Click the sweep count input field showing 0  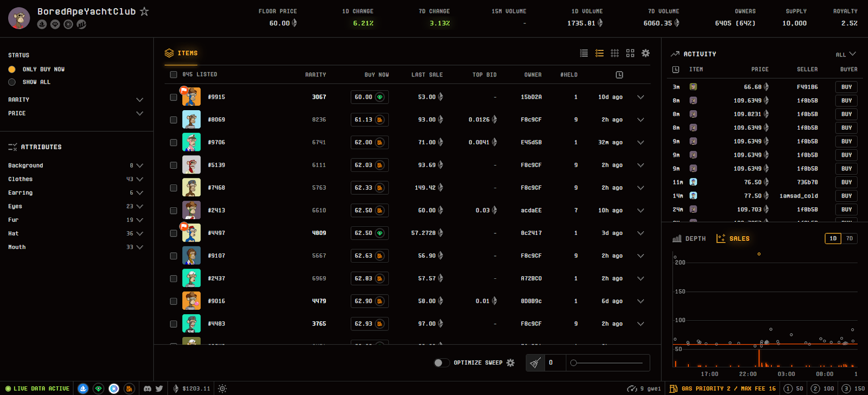click(556, 362)
